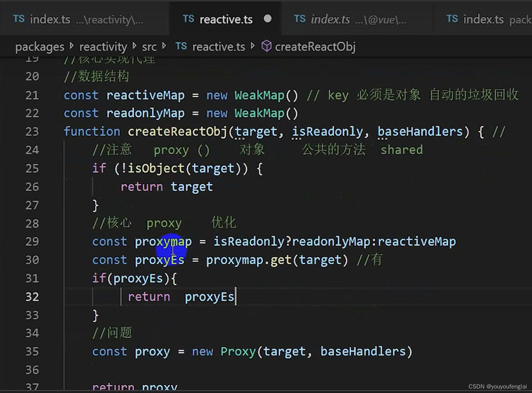
Task: Click parameter 'baseHandlers' on line 23
Action: pos(420,132)
